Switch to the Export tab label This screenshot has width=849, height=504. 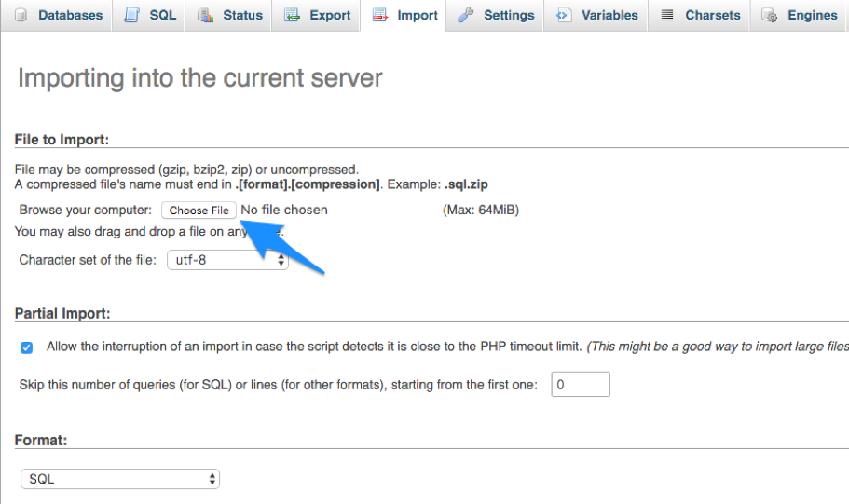[x=330, y=16]
